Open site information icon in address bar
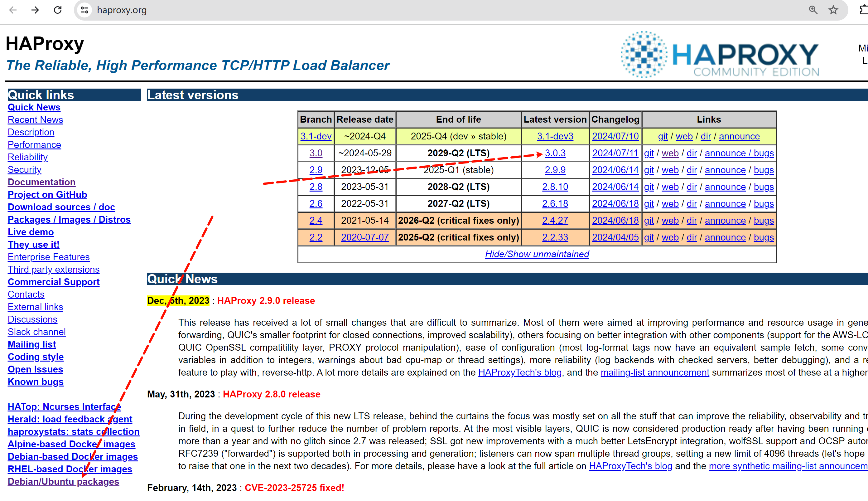 (84, 10)
